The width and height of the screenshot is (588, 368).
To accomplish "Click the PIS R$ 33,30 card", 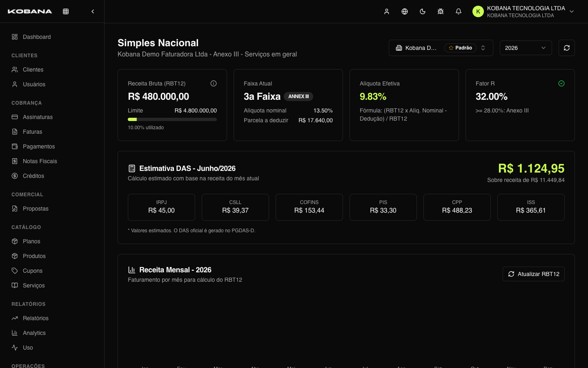I will (x=383, y=207).
